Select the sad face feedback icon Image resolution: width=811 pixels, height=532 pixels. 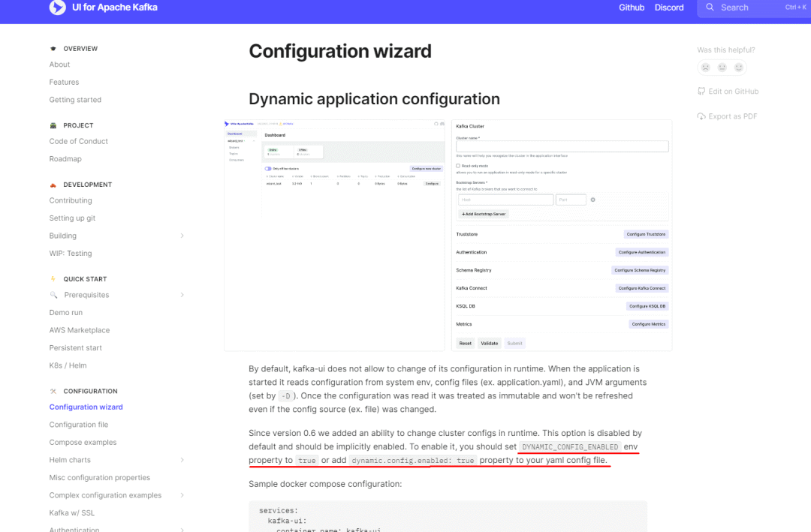click(705, 68)
